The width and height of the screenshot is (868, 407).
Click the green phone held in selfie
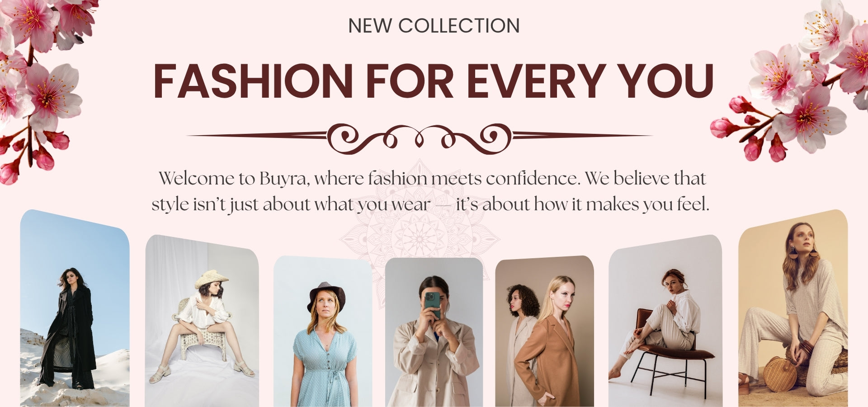[x=433, y=305]
